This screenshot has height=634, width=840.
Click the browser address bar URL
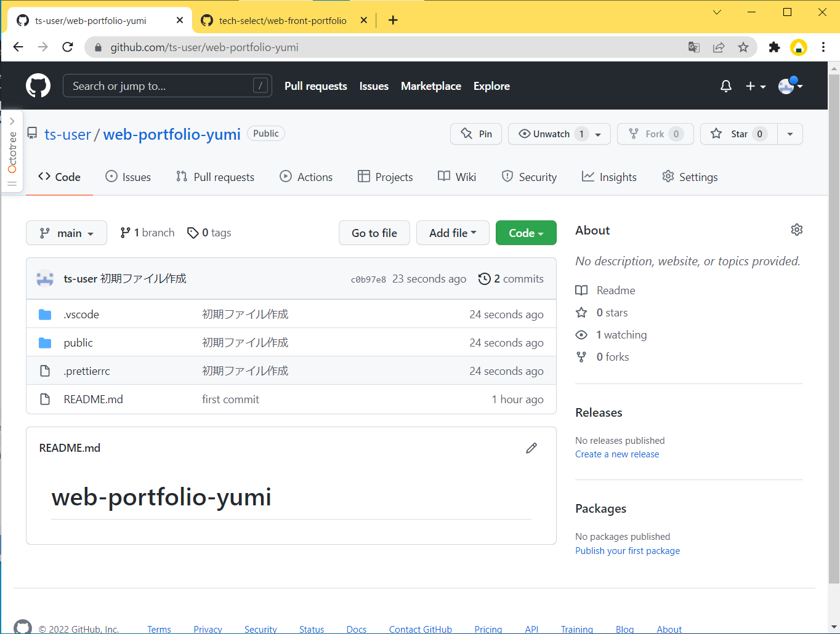click(204, 47)
